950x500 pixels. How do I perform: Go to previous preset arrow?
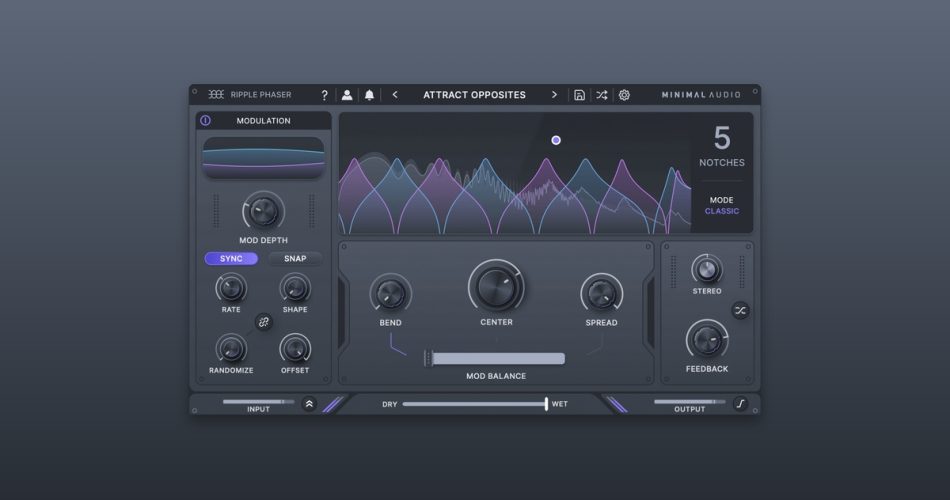pos(395,95)
